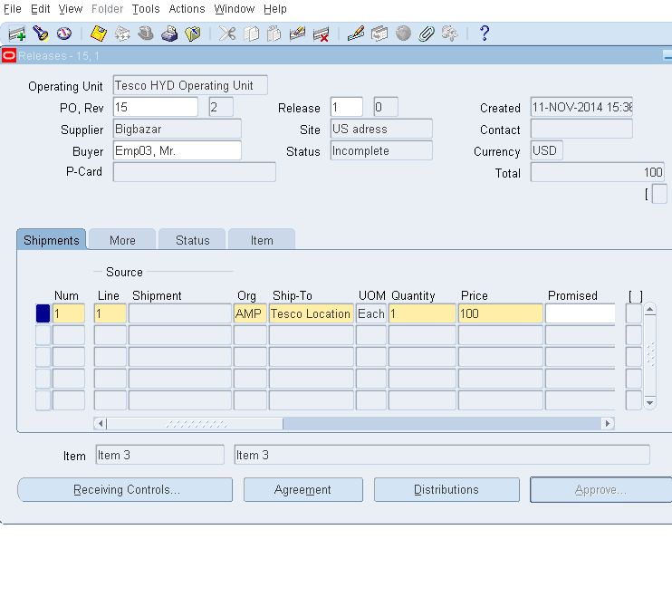This screenshot has height=616, width=672.
Task: Click the Clear Record eraser icon
Action: pos(297,34)
